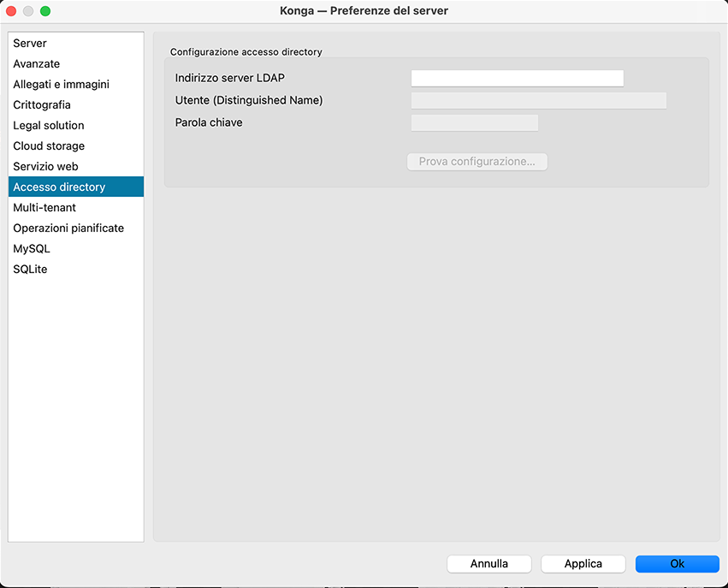
Task: Focus the Utente Distinguished Name field
Action: 538,101
